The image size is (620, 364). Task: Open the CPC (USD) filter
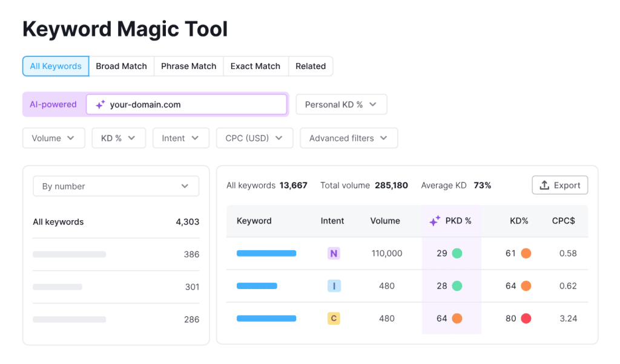[x=254, y=138]
